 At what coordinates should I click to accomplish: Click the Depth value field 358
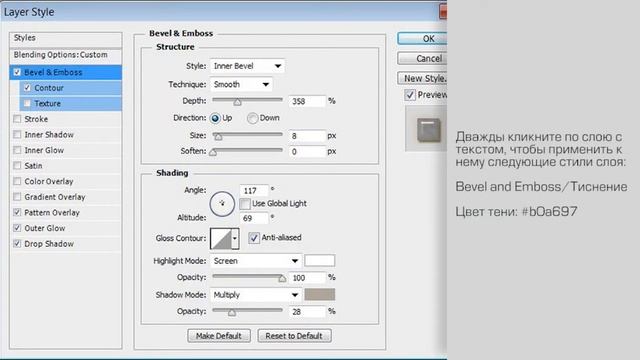(x=308, y=101)
